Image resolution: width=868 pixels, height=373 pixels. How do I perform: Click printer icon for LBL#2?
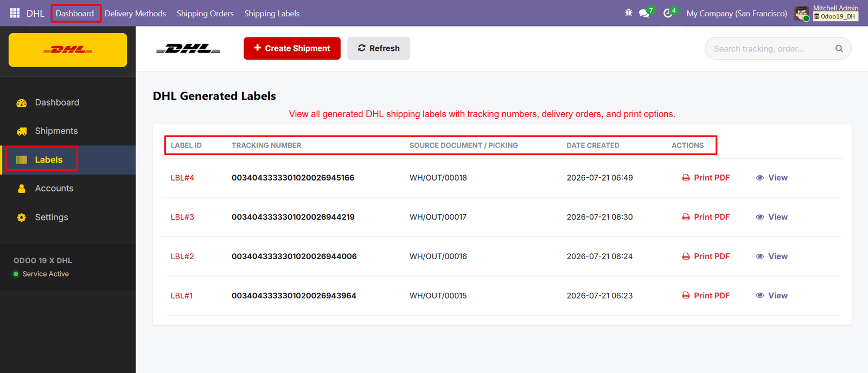tap(686, 256)
